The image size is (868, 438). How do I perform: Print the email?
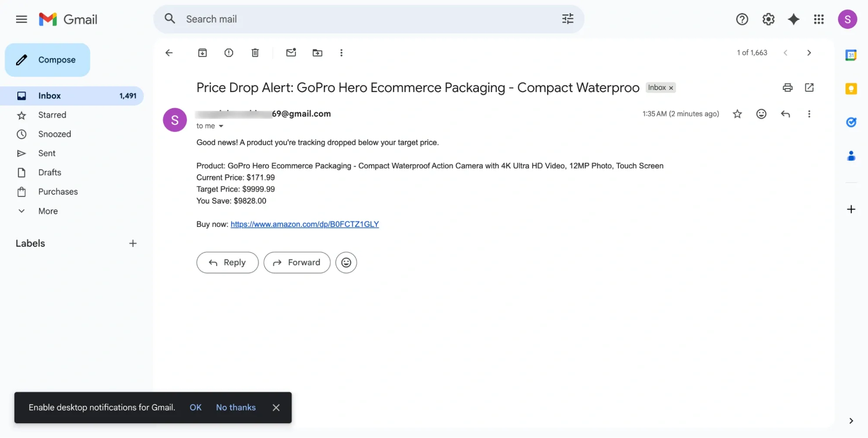[787, 87]
